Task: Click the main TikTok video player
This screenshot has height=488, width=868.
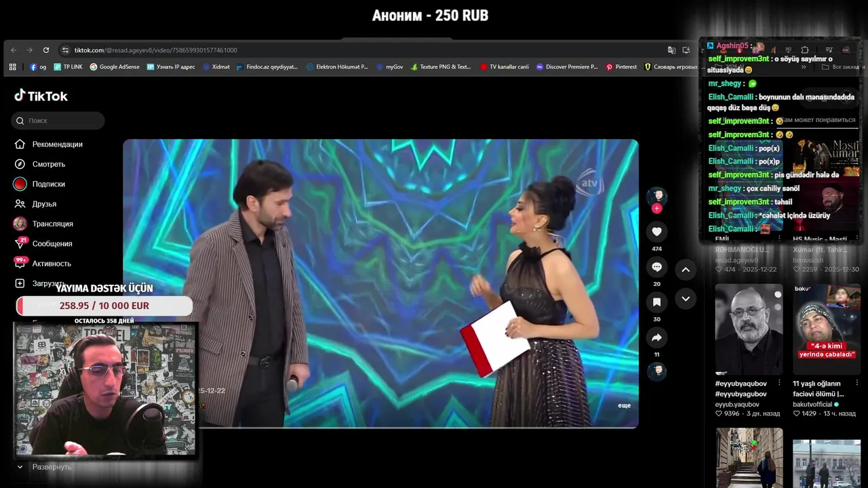Action: click(380, 283)
